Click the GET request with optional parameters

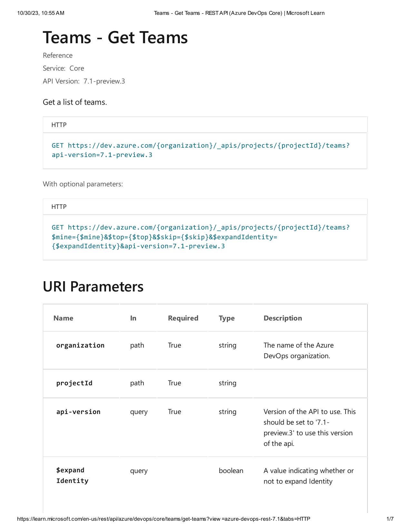(x=201, y=237)
